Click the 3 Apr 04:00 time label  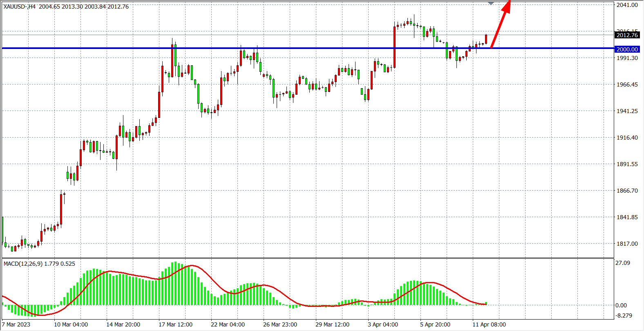pyautogui.click(x=383, y=324)
